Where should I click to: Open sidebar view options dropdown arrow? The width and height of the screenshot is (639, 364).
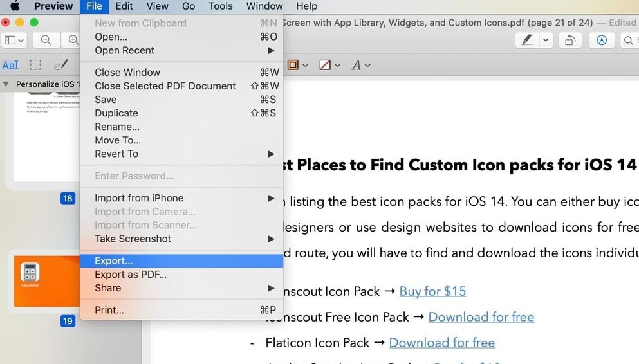coord(21,41)
